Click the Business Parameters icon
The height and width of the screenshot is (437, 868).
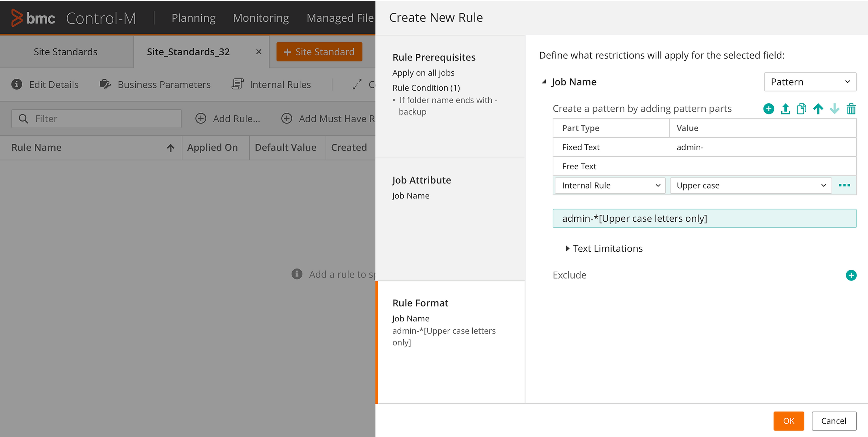point(105,84)
